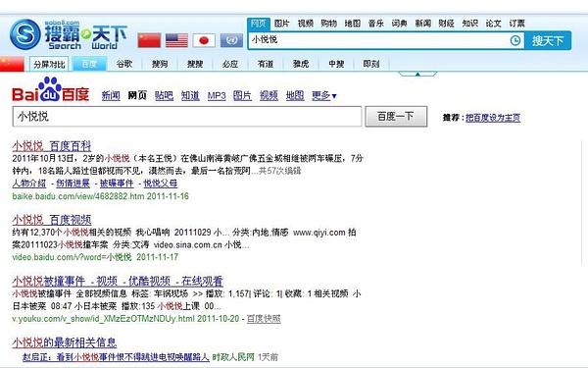Image resolution: width=588 pixels, height=368 pixels.
Task: Open Baidu 知道 link
Action: point(190,96)
